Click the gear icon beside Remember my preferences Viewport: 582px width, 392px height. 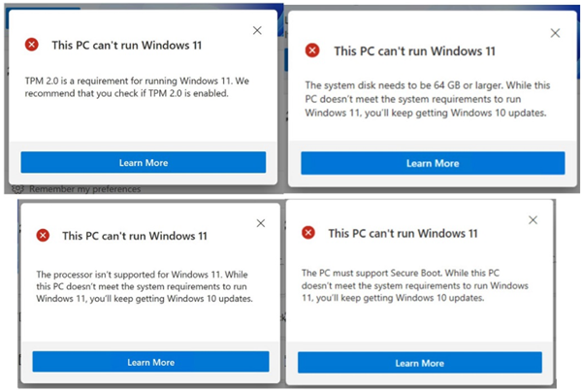17,189
